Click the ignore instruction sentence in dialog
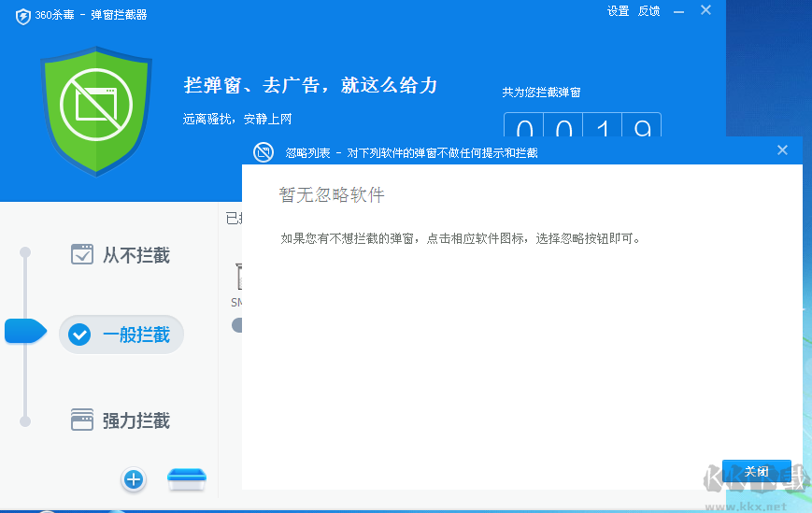This screenshot has width=812, height=513. 461,238
